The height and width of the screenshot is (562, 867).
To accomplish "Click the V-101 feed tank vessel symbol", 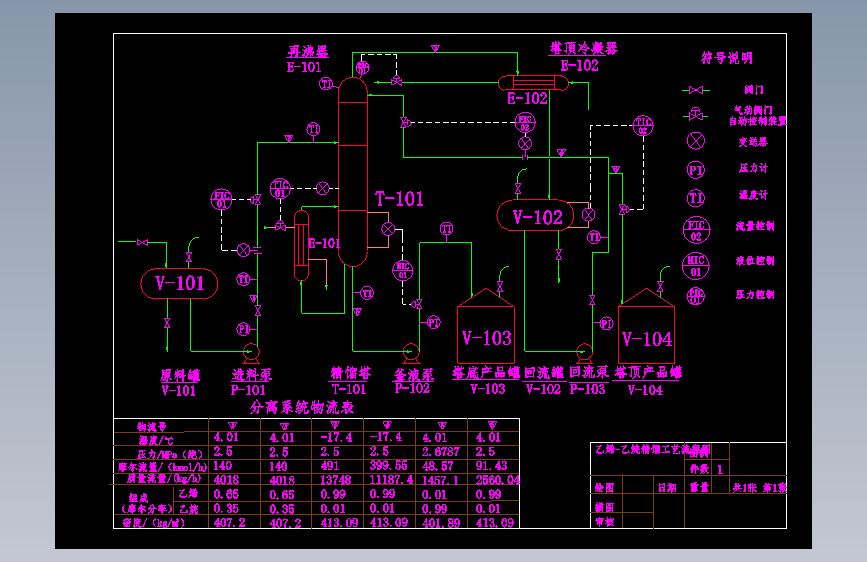I will click(179, 284).
